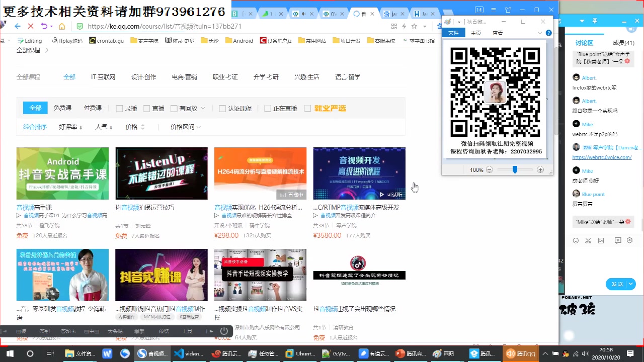Show hidden system tray icons
The image size is (644, 362).
click(545, 354)
